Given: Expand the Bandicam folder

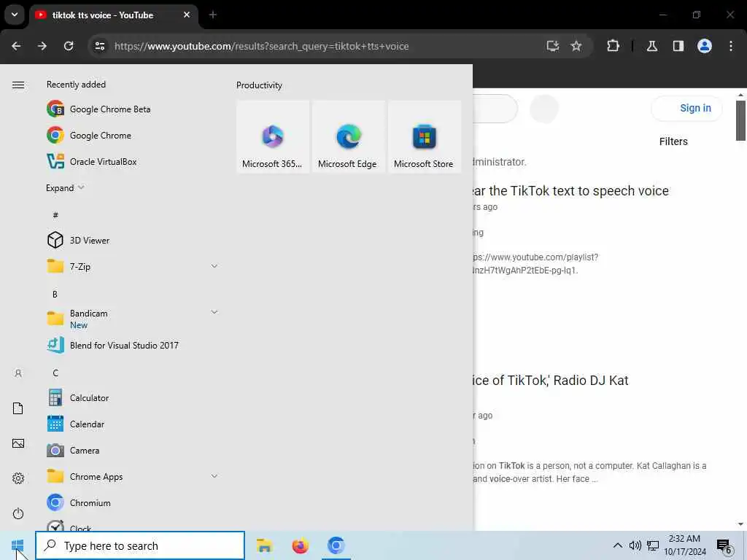Looking at the screenshot, I should (x=133, y=319).
